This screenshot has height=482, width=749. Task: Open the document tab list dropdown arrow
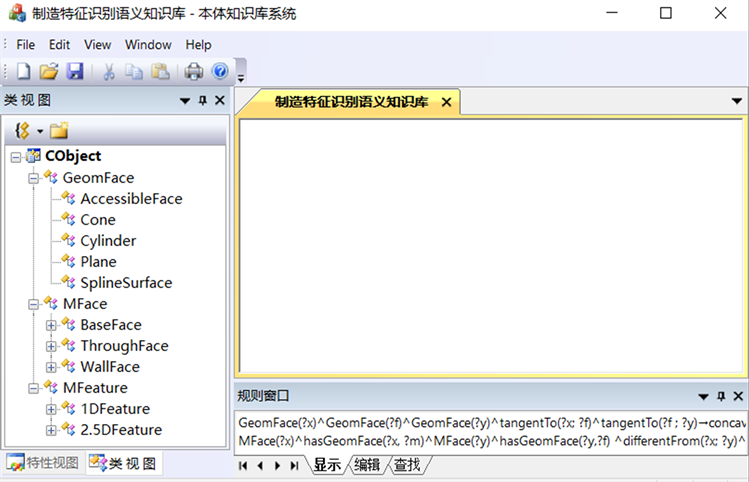click(737, 102)
